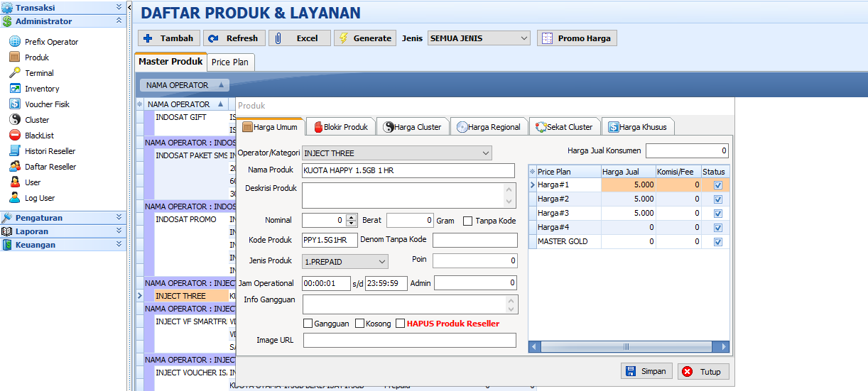Open the BlackList sidebar item

(39, 136)
